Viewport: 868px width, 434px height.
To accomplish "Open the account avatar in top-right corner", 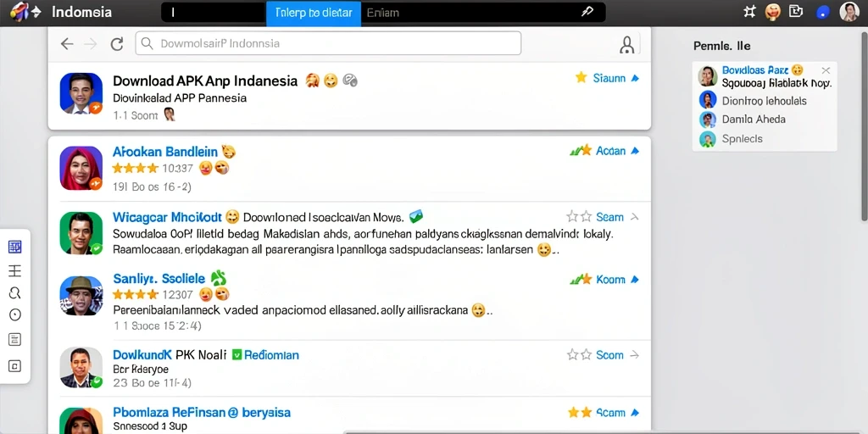I will pos(849,12).
